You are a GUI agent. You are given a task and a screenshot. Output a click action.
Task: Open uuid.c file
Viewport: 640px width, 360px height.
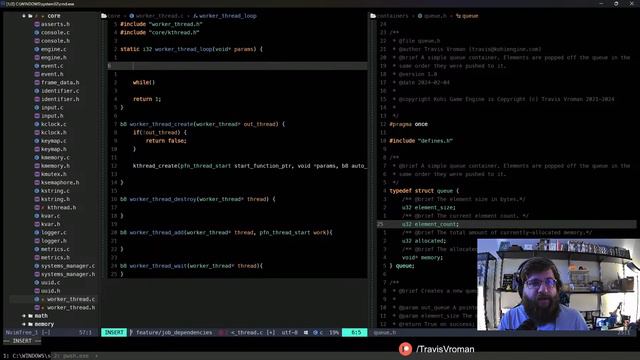click(50, 282)
